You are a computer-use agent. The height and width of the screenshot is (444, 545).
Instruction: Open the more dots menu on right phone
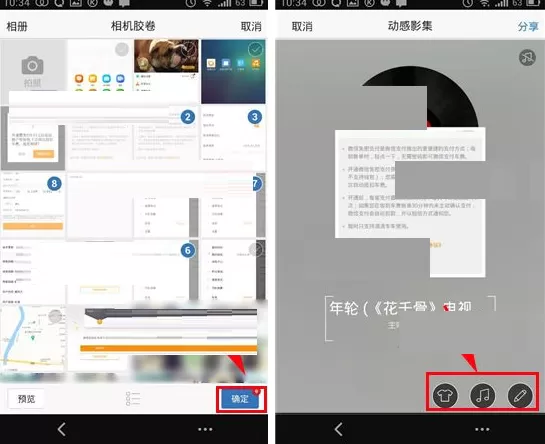tap(482, 429)
